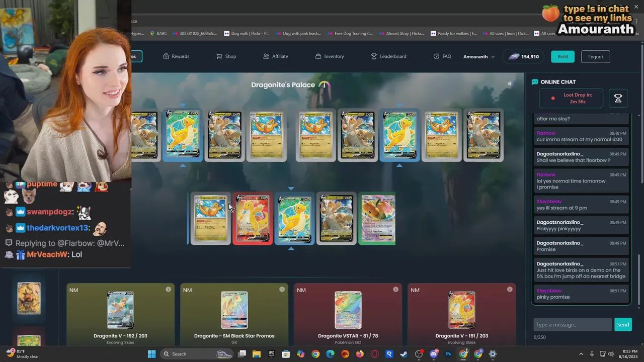644x362 pixels.
Task: Open info for Dragonite VSTAR 81/78 card
Action: (395, 290)
